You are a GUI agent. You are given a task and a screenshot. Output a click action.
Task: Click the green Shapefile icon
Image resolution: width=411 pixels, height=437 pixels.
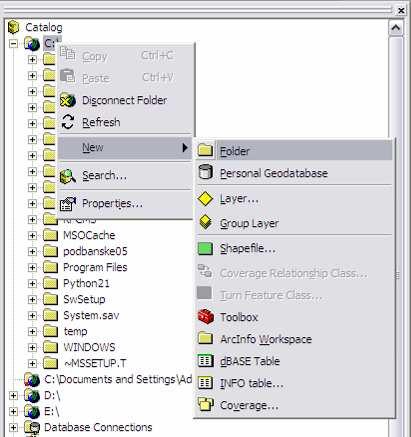[205, 249]
